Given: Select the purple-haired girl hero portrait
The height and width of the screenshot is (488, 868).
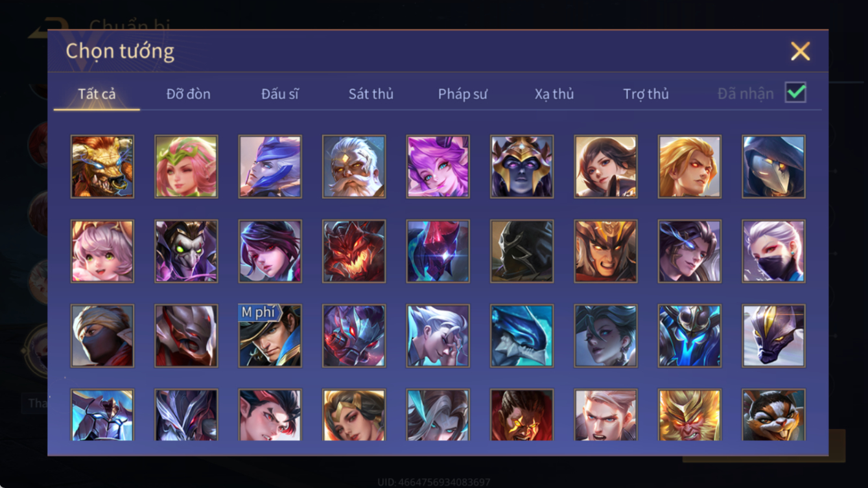Looking at the screenshot, I should [x=438, y=167].
